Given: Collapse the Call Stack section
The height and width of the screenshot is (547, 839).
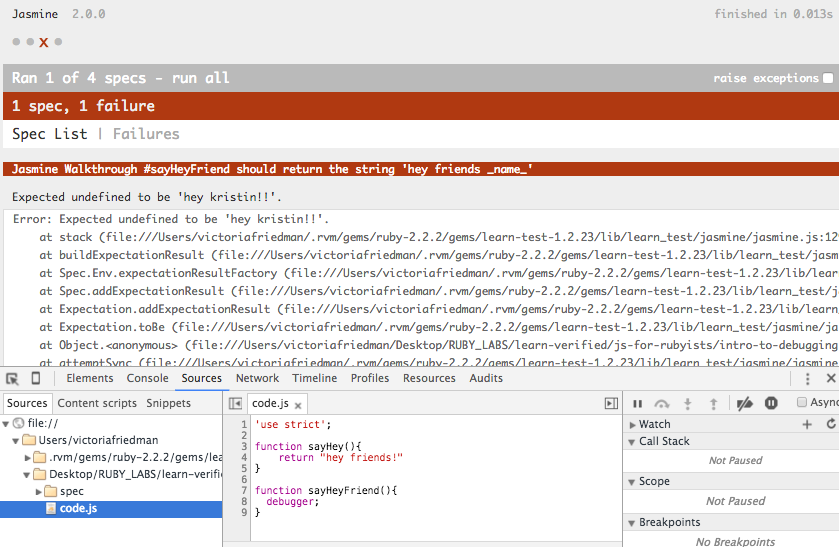Looking at the screenshot, I should [x=632, y=442].
